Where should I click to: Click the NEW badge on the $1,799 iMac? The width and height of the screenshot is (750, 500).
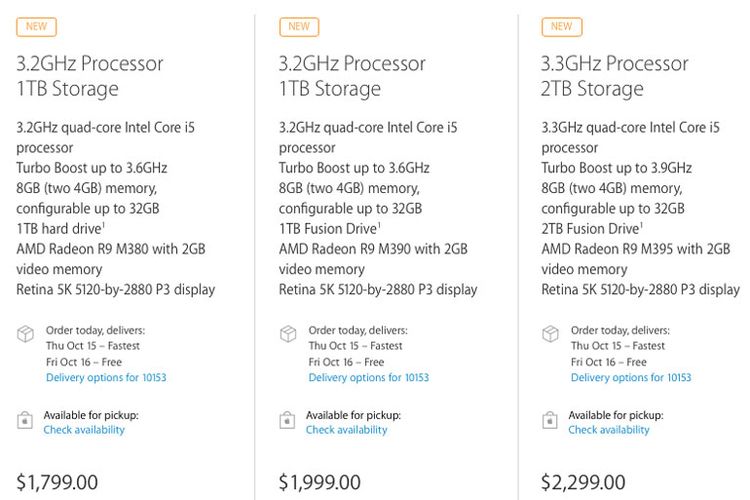pos(36,27)
